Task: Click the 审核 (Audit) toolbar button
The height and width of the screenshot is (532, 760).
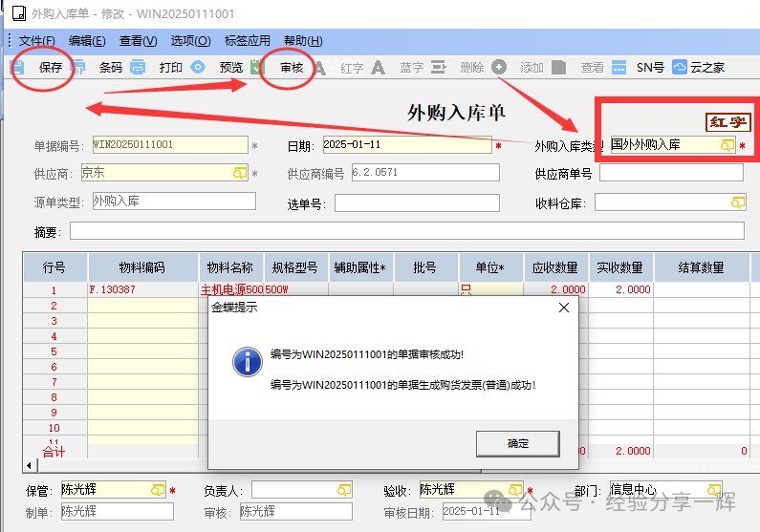Action: pos(292,68)
